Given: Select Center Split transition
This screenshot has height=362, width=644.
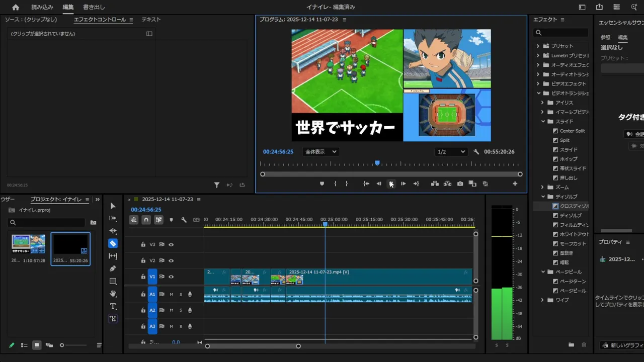Looking at the screenshot, I should pos(572,131).
